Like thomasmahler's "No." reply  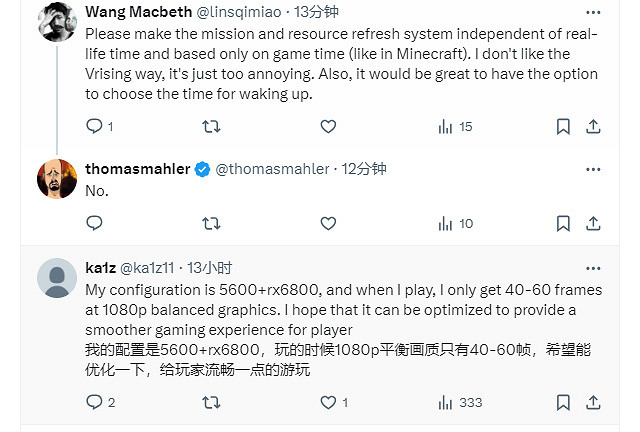pyautogui.click(x=328, y=223)
